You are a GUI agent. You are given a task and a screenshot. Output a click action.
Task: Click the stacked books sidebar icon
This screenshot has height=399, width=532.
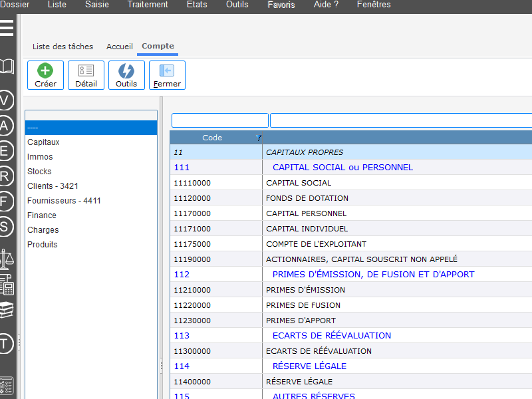coord(6,310)
